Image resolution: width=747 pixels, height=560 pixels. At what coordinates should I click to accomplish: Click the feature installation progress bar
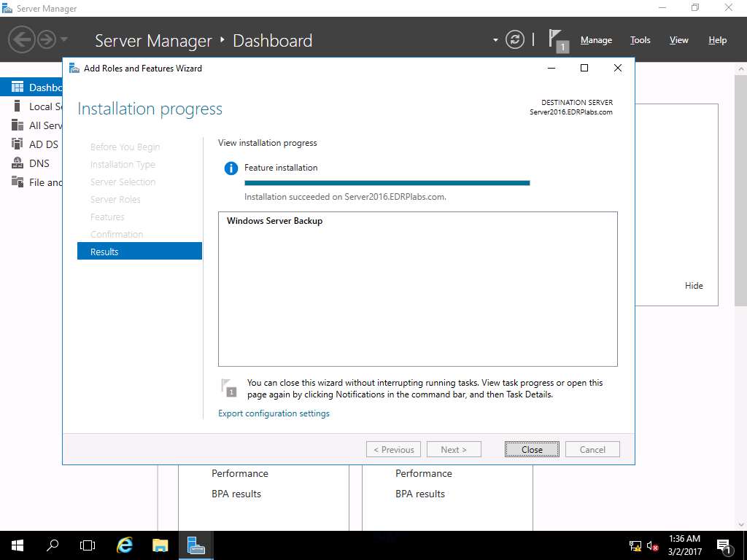pyautogui.click(x=387, y=183)
